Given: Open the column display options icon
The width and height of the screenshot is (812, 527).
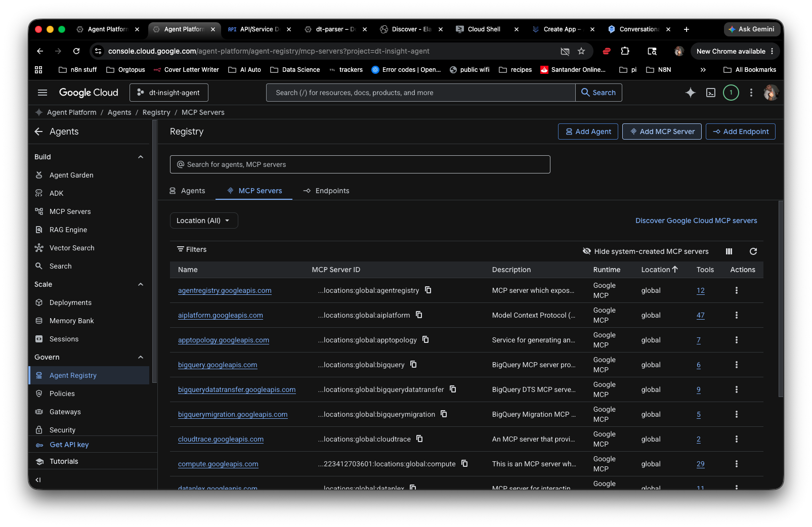Looking at the screenshot, I should [729, 251].
